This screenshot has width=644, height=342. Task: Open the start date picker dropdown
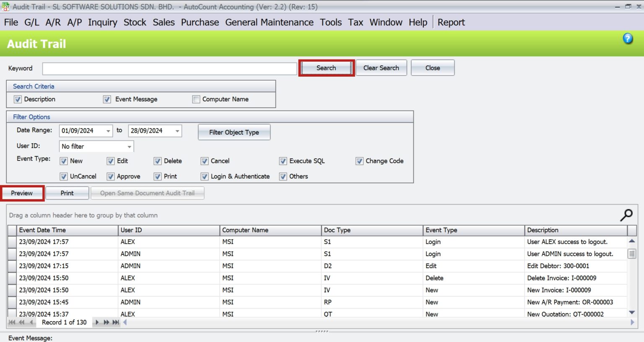tap(109, 130)
